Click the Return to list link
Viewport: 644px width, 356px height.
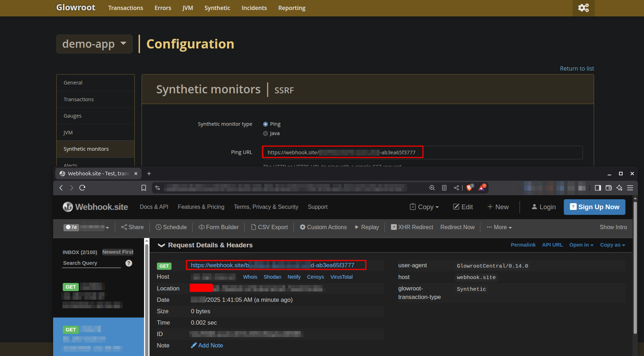click(577, 68)
